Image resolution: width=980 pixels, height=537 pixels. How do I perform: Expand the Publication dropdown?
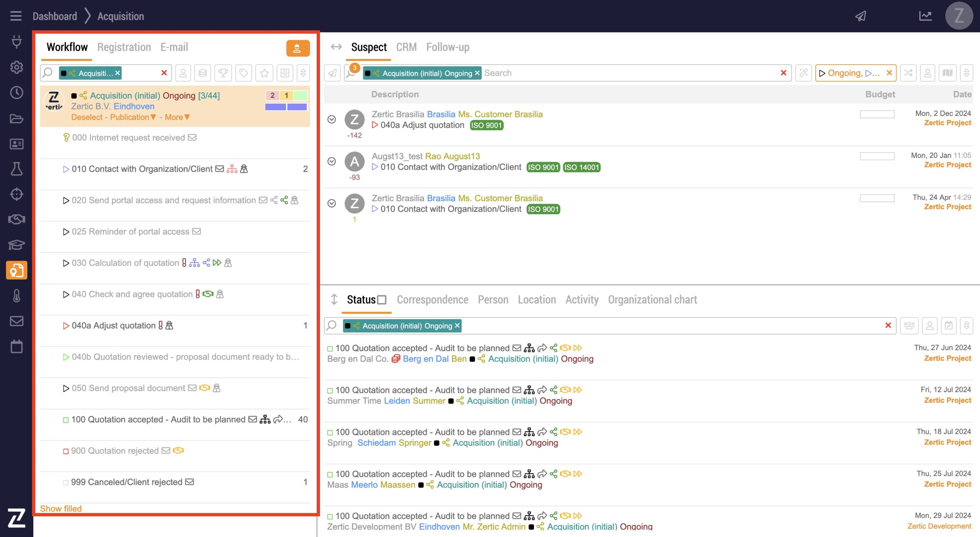(x=133, y=117)
